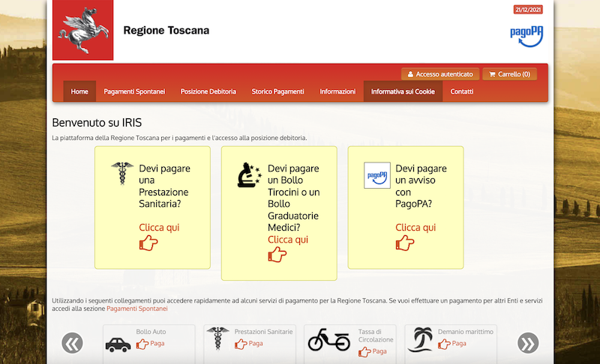Open the Carrello (0) cart button
Screen dimensions: 600x364
coord(509,74)
